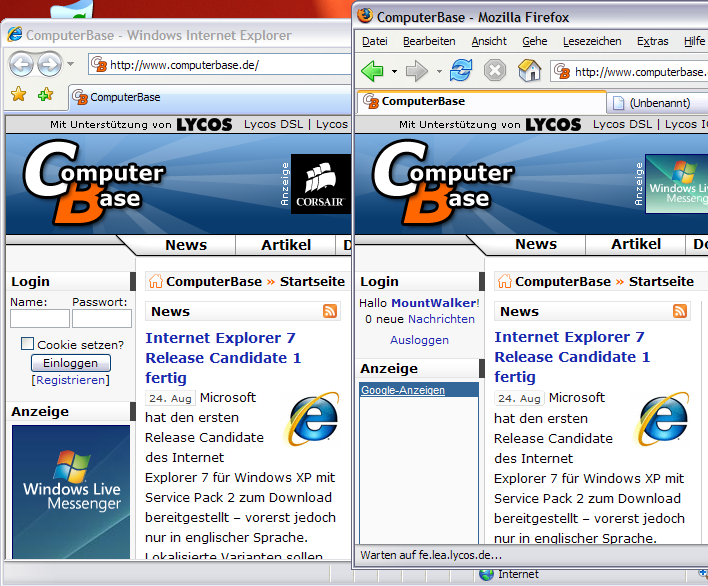
Task: Click the Stop icon in Firefox
Action: click(x=495, y=71)
